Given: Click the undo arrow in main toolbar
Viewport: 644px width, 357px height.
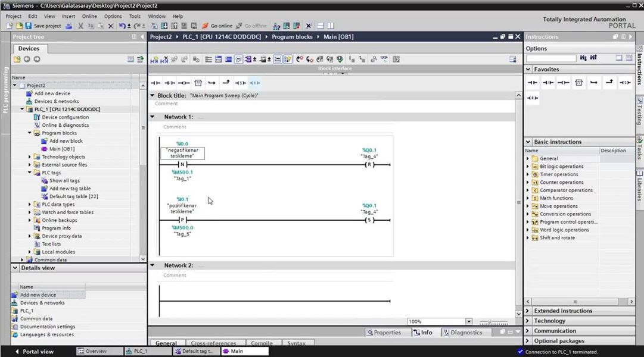Looking at the screenshot, I should pyautogui.click(x=122, y=26).
